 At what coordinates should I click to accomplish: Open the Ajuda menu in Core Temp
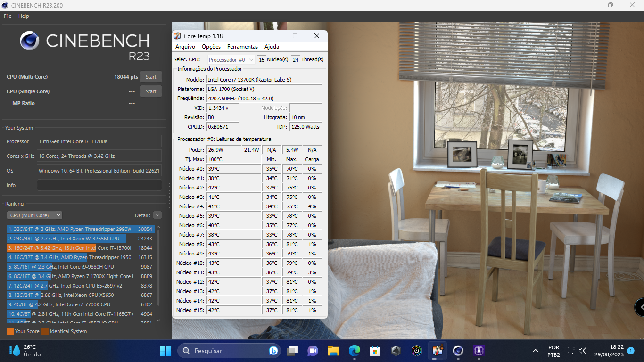272,47
